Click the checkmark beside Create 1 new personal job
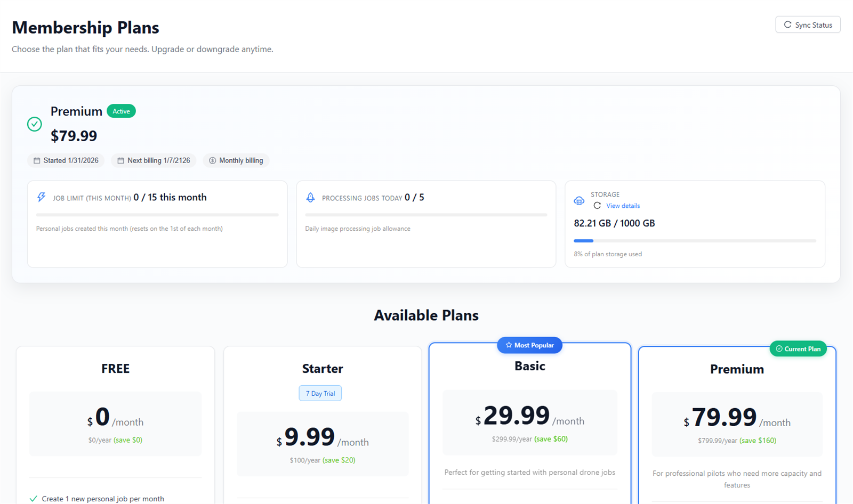The width and height of the screenshot is (853, 504). [34, 499]
